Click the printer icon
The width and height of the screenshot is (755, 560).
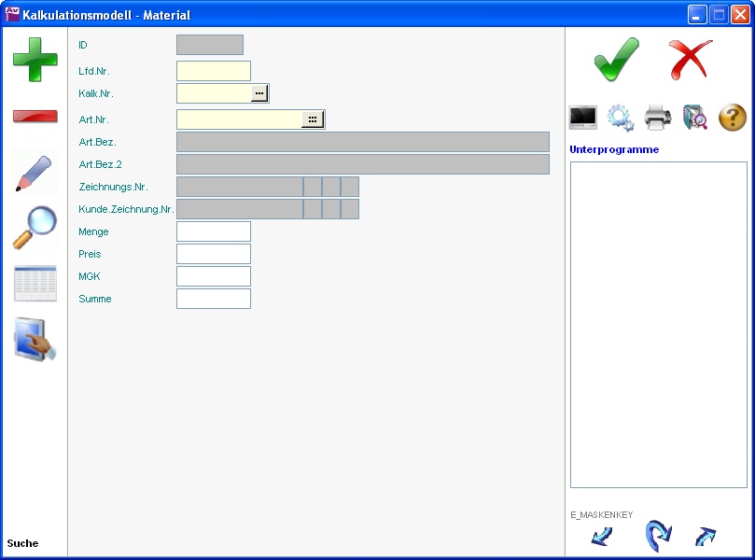click(x=658, y=118)
